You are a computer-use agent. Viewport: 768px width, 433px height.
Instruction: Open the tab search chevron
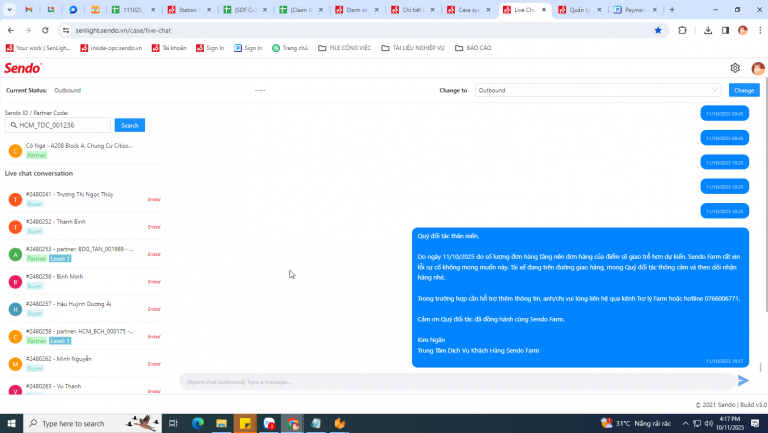(9, 9)
